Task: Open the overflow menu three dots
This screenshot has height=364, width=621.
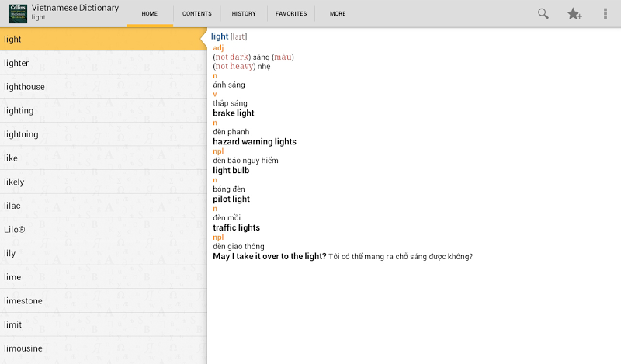Action: click(x=605, y=13)
